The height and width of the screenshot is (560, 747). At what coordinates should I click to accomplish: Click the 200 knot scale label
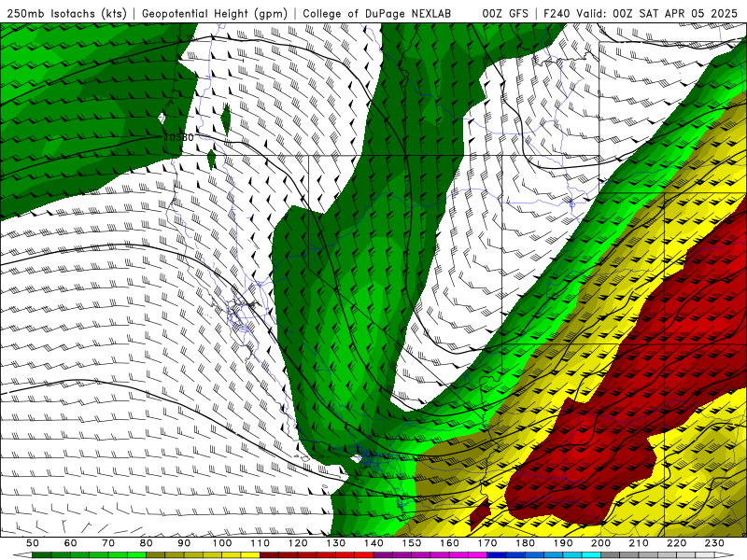coord(601,543)
